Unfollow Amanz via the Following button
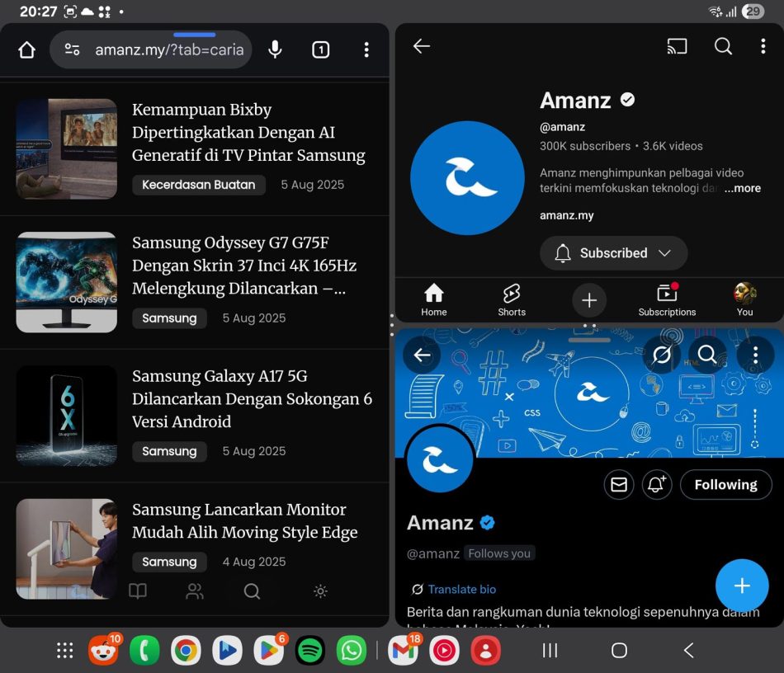 pos(725,485)
